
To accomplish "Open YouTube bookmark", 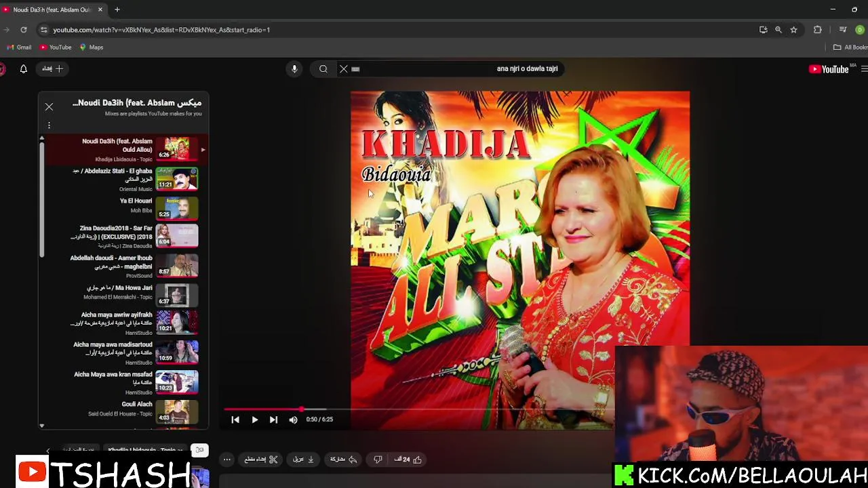I will (56, 47).
